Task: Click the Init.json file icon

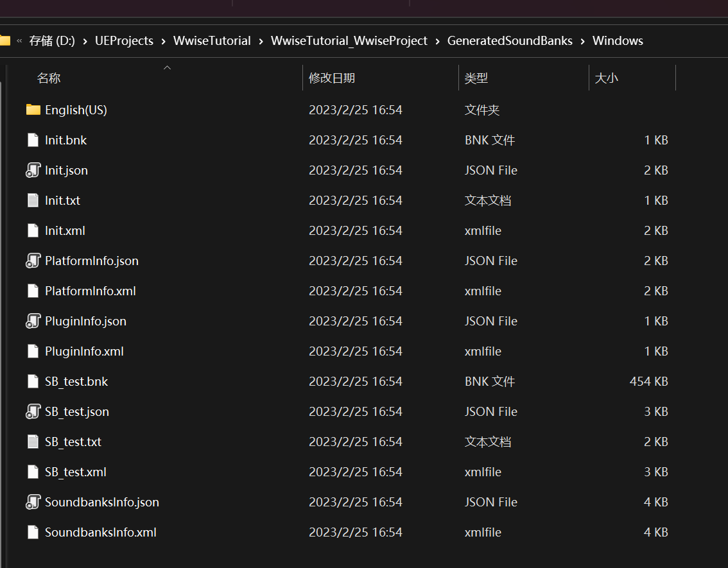Action: pos(33,170)
